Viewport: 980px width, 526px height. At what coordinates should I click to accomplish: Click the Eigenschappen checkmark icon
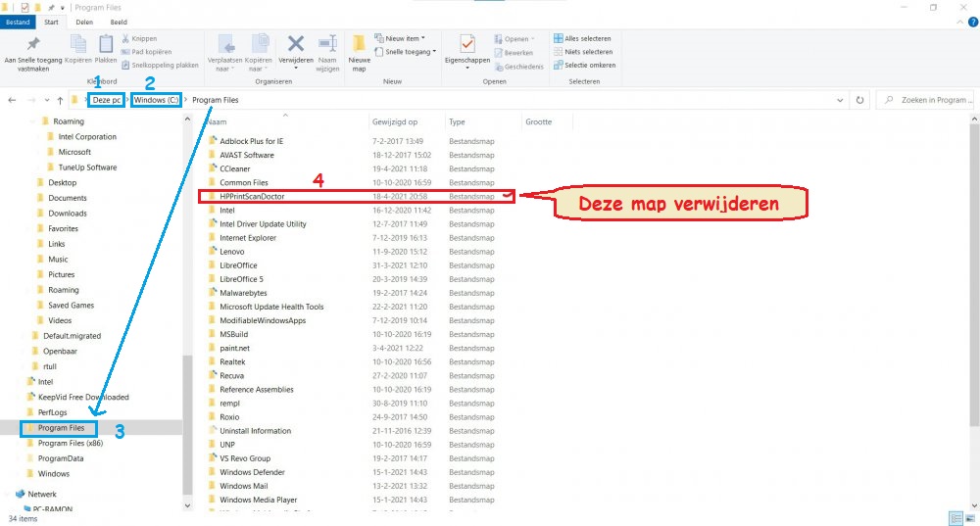coord(466,44)
